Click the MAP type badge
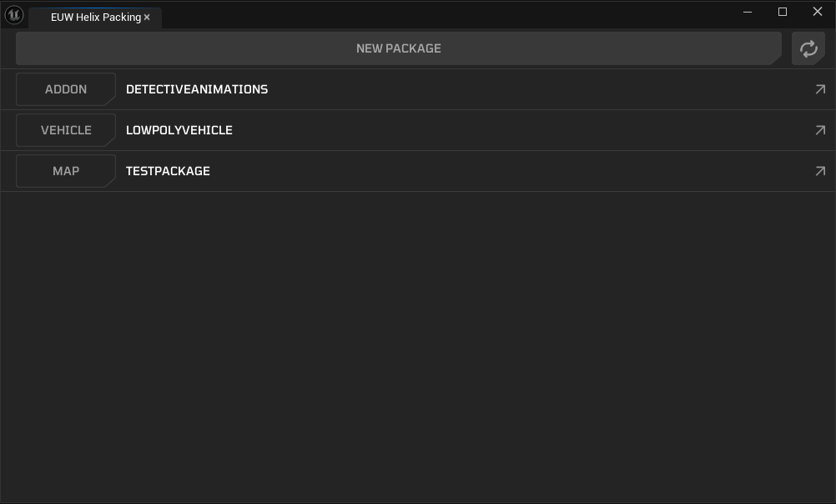This screenshot has width=836, height=504. point(65,171)
